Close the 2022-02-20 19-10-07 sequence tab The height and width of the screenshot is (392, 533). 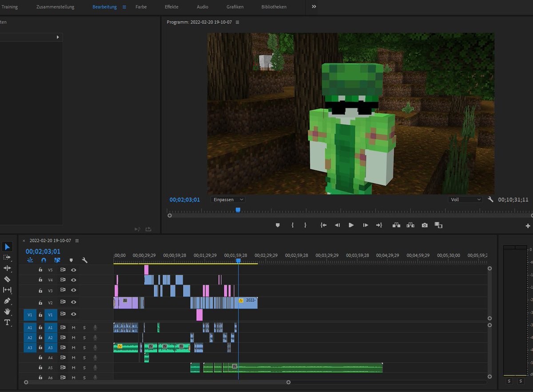24,241
